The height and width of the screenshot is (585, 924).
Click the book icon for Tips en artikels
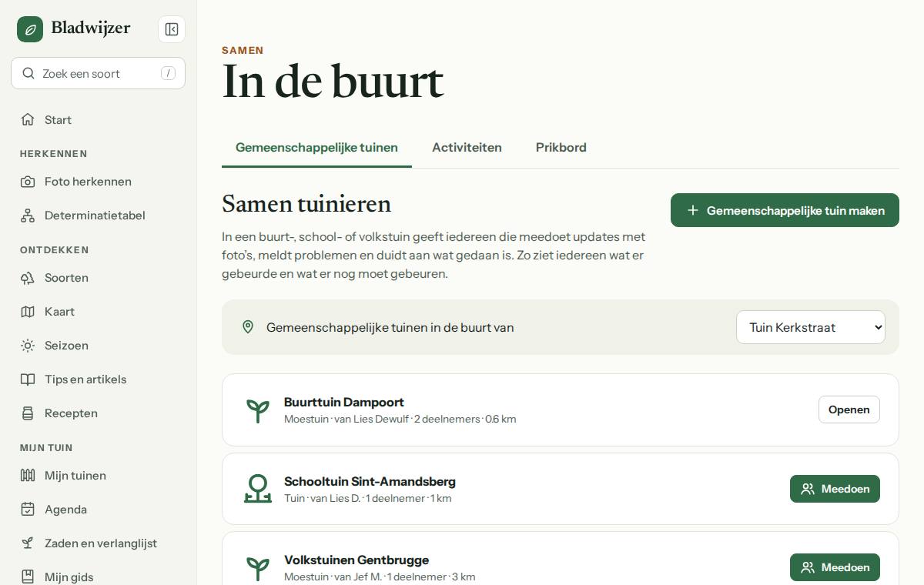coord(28,379)
